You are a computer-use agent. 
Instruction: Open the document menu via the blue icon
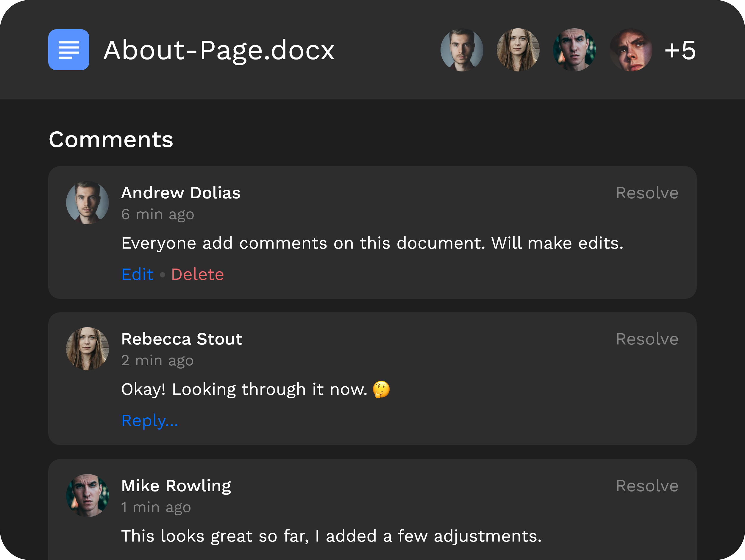[68, 49]
